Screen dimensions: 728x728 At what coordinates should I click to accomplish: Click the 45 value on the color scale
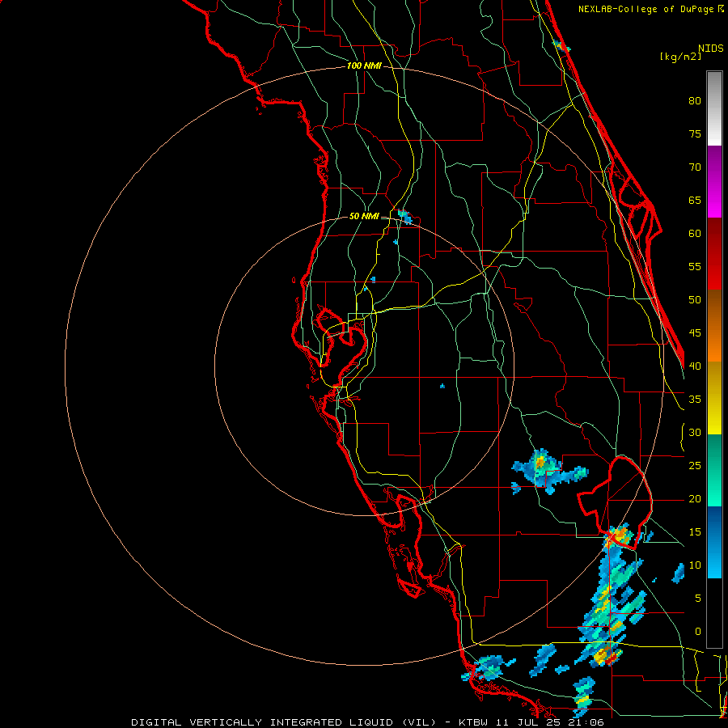[x=695, y=333]
